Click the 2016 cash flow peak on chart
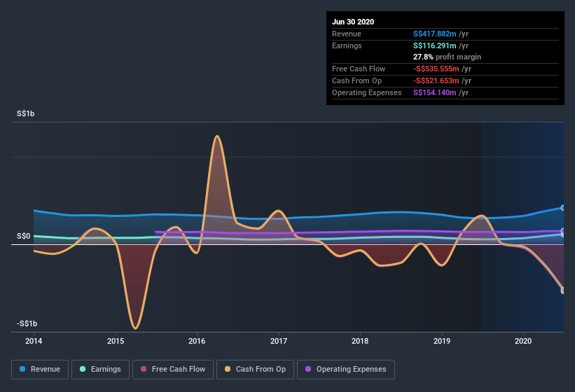 217,136
